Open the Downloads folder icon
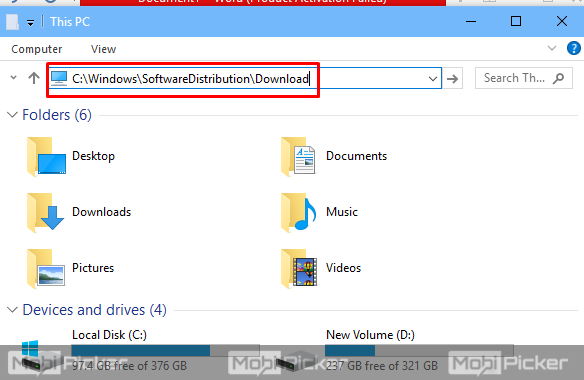The height and width of the screenshot is (380, 584). point(46,212)
